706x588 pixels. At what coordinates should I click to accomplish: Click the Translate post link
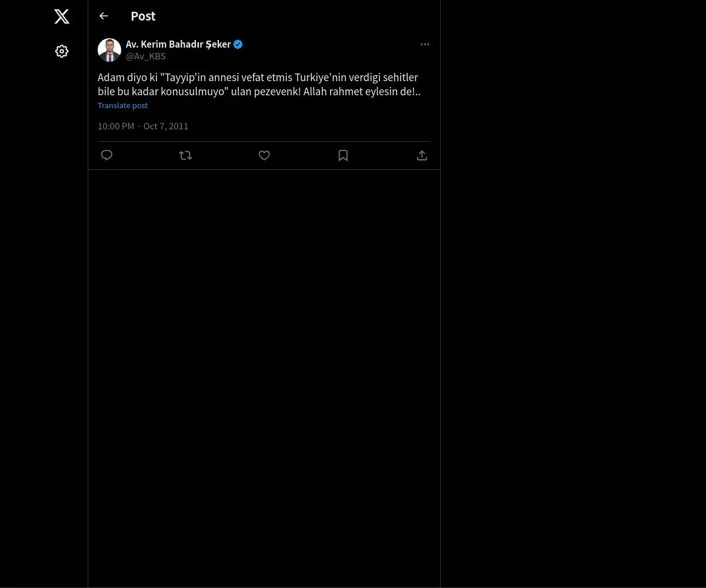(122, 106)
